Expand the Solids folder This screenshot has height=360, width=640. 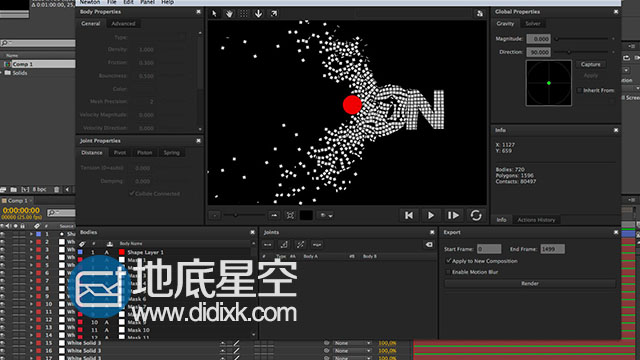(2, 73)
